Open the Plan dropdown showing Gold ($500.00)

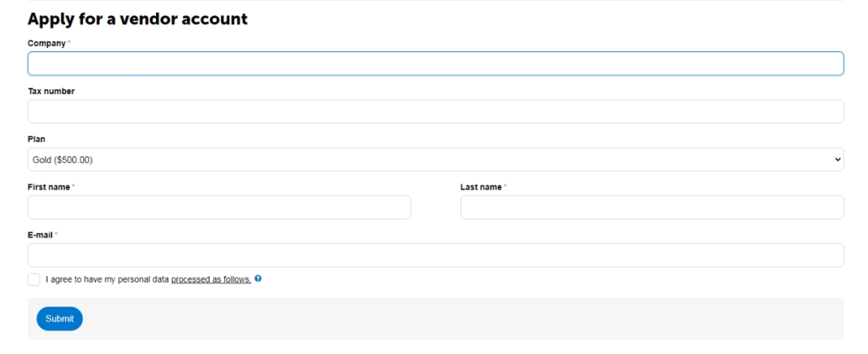pyautogui.click(x=426, y=160)
